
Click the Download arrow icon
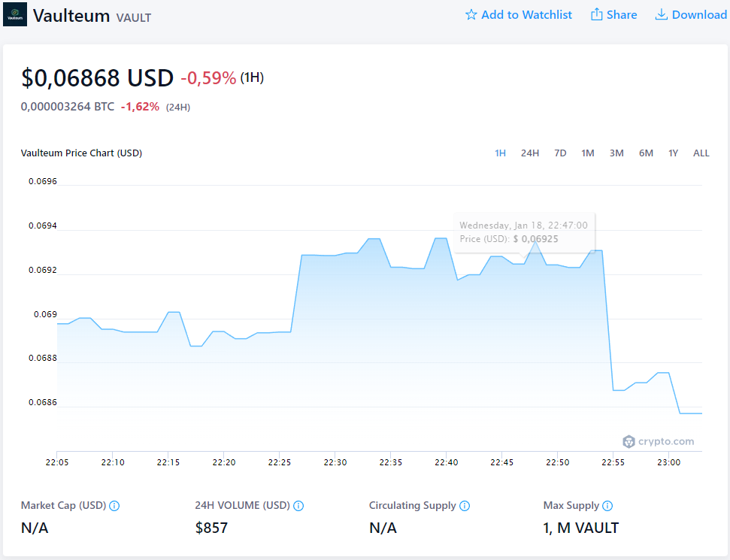click(x=661, y=14)
